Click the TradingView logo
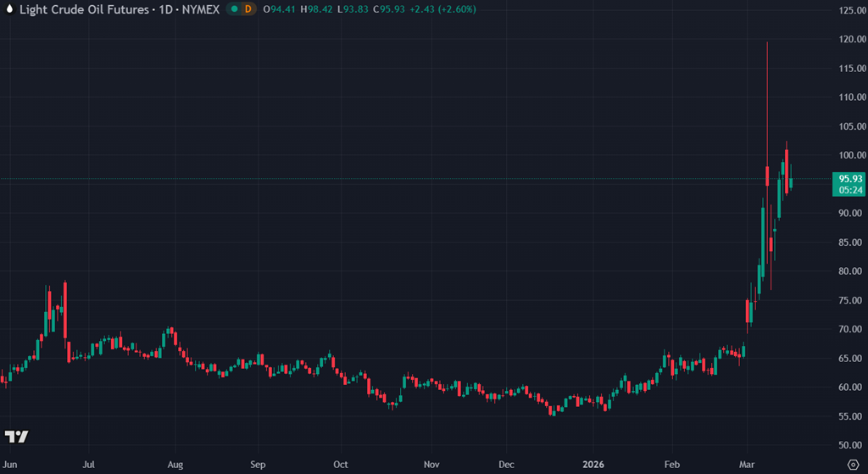 point(16,437)
